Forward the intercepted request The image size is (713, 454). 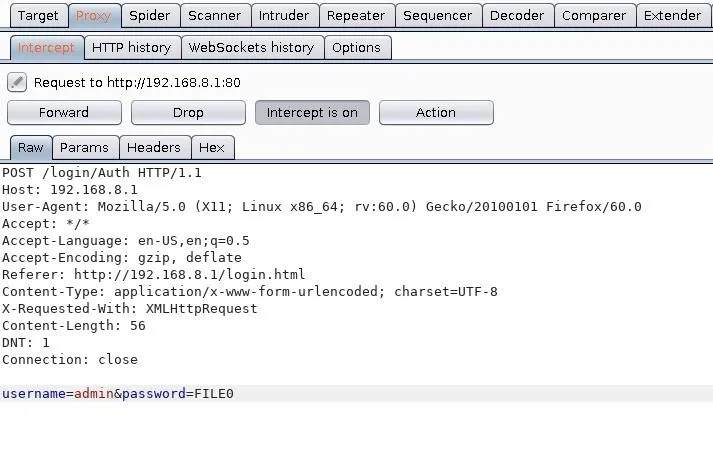click(x=64, y=112)
